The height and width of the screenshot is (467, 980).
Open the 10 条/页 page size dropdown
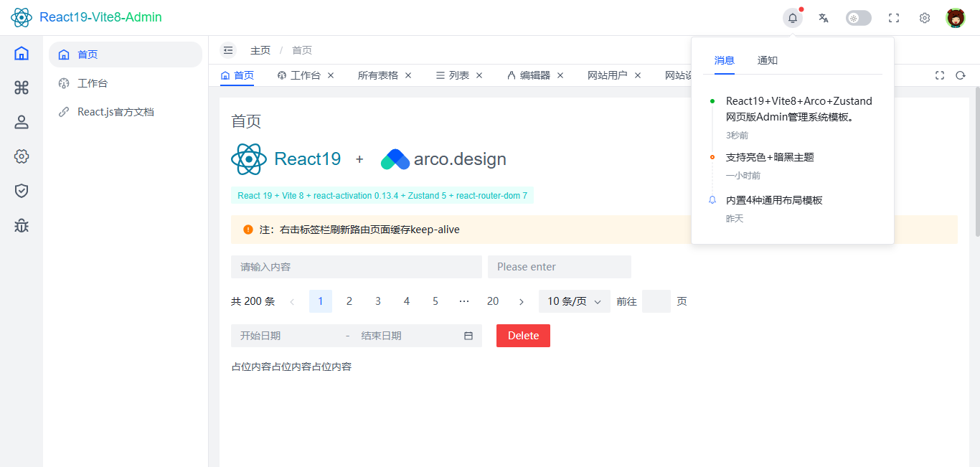point(575,301)
